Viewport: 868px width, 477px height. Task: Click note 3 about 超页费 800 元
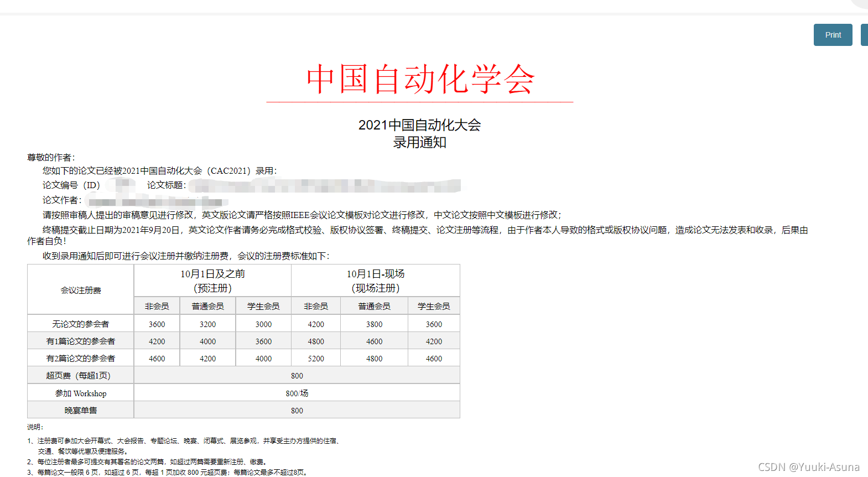click(x=168, y=472)
